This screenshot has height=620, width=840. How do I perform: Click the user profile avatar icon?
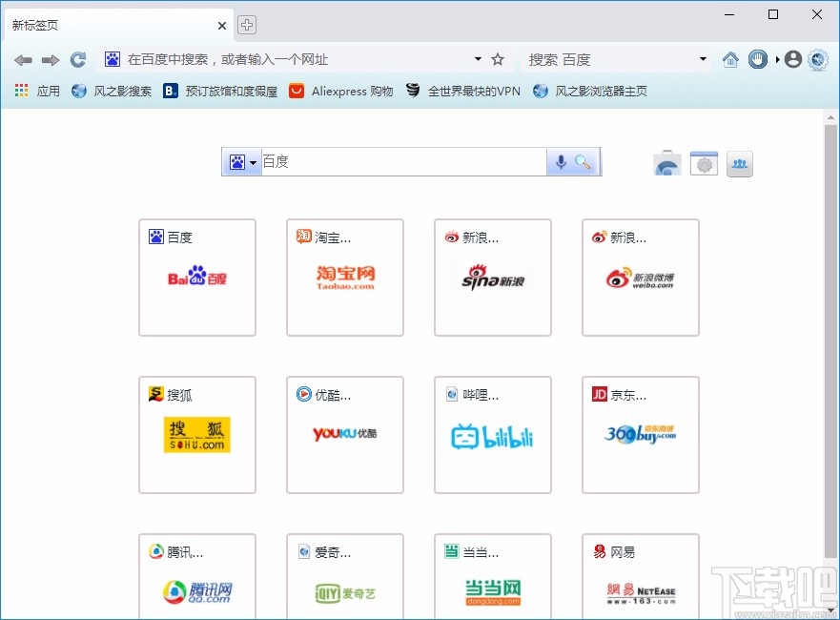coord(792,58)
